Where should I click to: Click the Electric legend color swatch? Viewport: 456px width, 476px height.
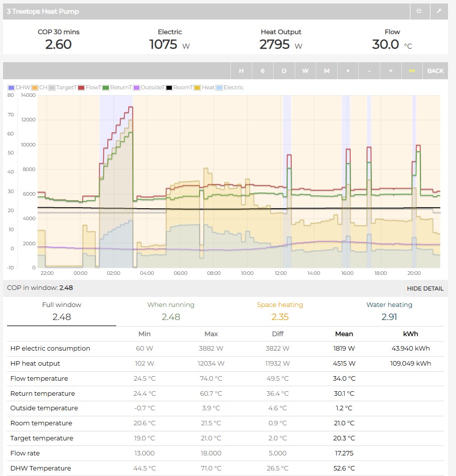coord(219,88)
